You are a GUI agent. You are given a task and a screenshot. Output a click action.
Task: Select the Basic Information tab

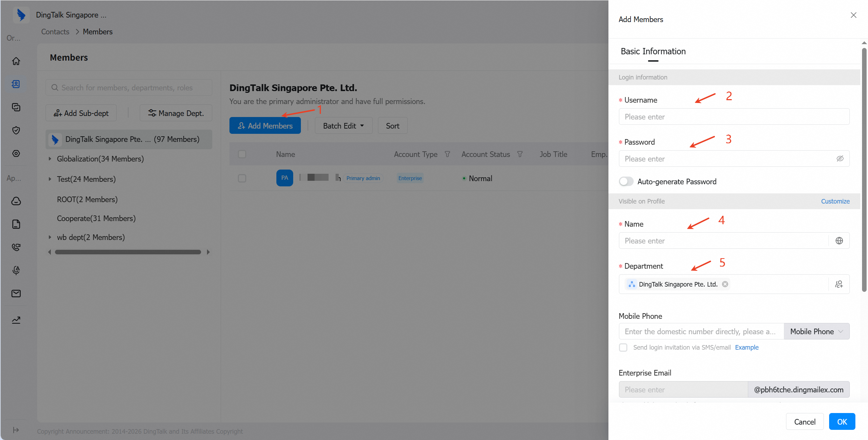(653, 51)
